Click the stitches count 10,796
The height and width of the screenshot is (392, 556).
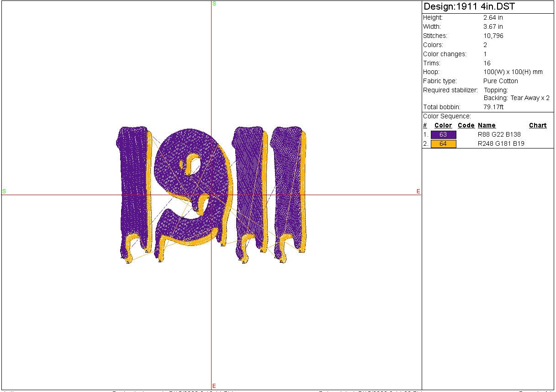click(493, 36)
